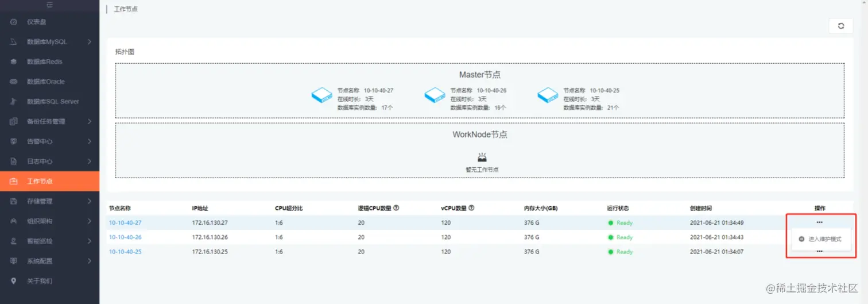This screenshot has width=868, height=304.
Task: Open node link 10-10-40-27 in table
Action: pos(125,222)
